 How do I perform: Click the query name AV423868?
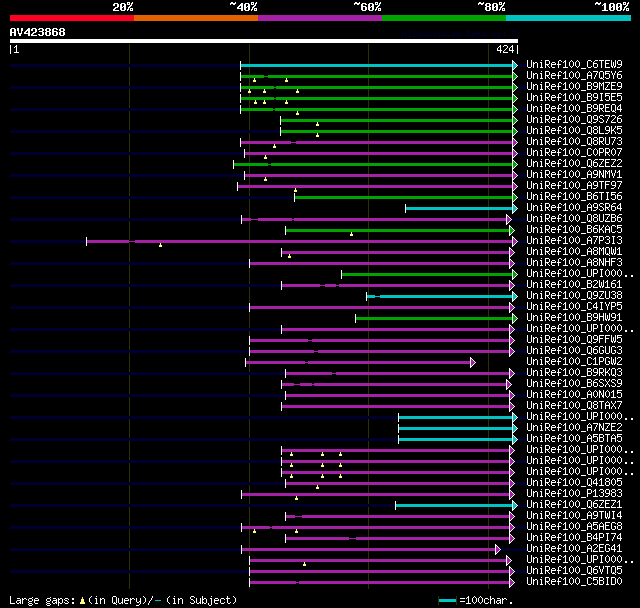tap(38, 32)
